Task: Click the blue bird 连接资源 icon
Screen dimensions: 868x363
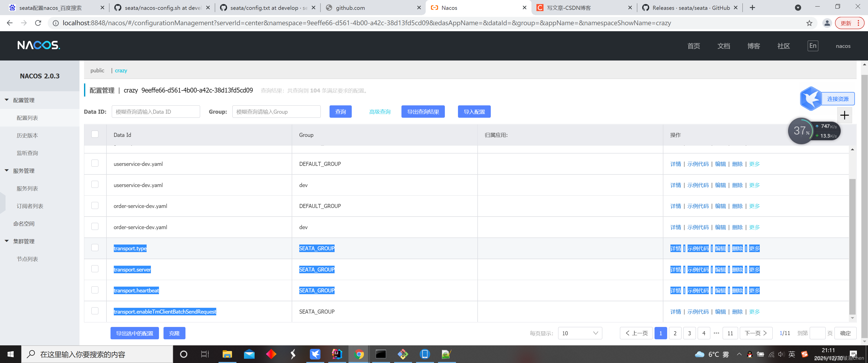Action: click(811, 99)
